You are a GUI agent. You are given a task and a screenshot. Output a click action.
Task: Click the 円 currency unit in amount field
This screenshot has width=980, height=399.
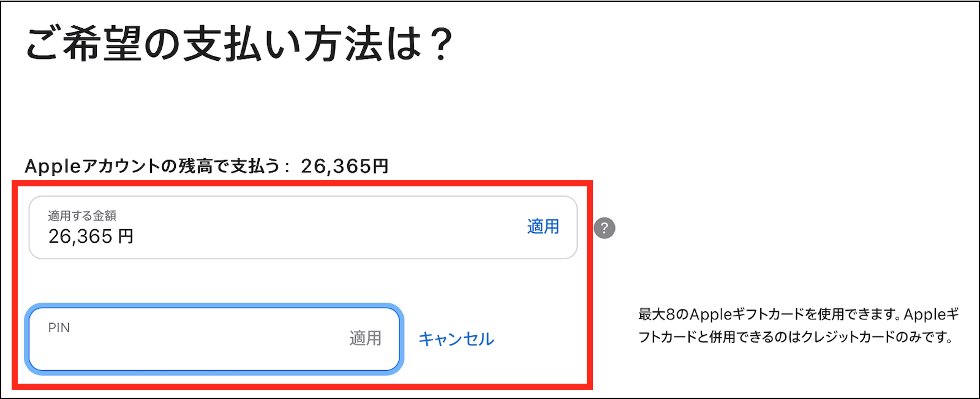126,237
